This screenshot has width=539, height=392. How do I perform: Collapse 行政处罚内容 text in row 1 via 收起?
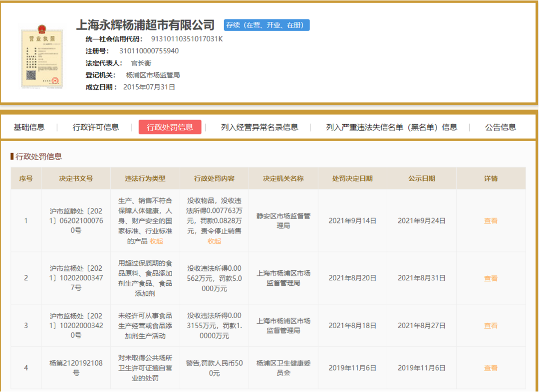pos(214,241)
